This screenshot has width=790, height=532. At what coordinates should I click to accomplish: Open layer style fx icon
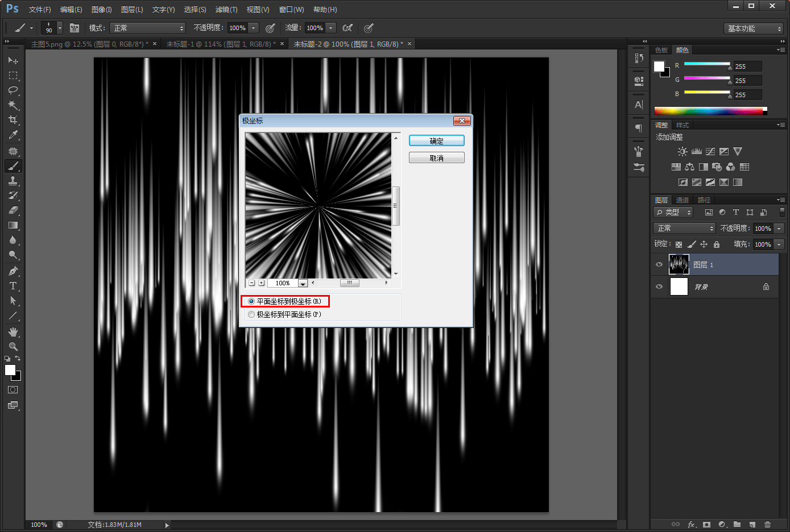(692, 525)
